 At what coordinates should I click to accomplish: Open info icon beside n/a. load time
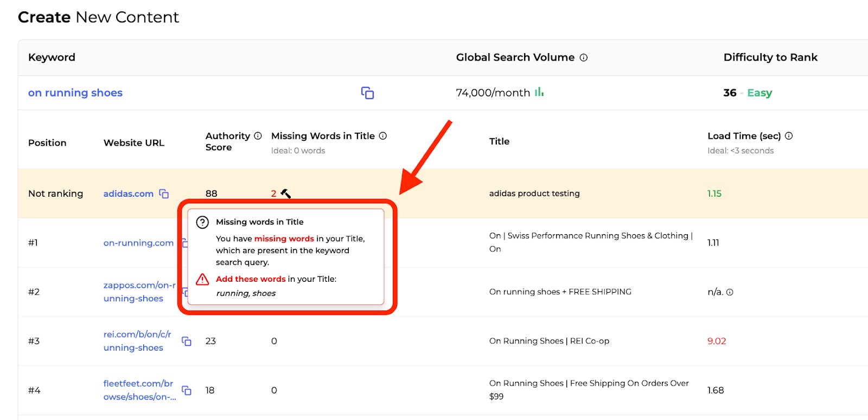click(730, 292)
